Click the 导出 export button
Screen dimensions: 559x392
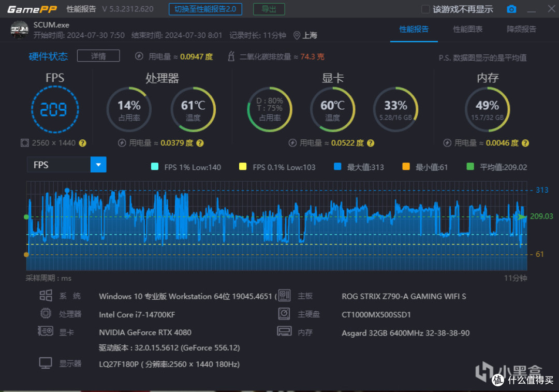click(x=269, y=9)
